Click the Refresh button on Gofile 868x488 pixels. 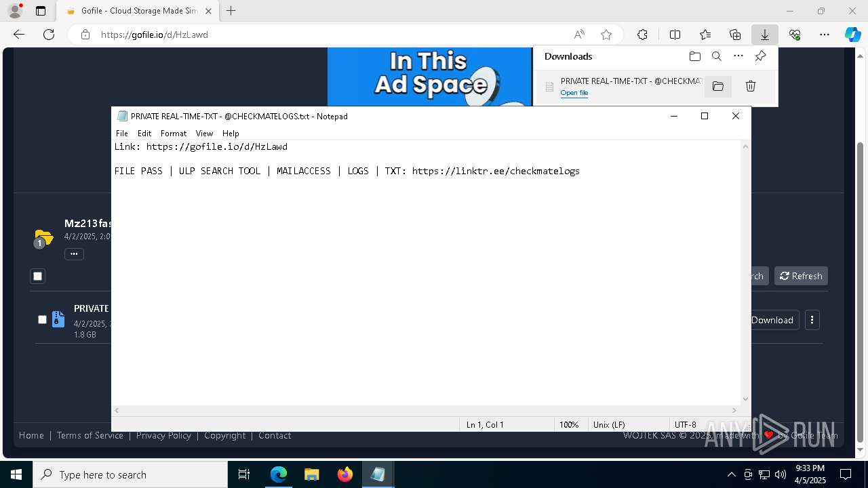tap(801, 276)
